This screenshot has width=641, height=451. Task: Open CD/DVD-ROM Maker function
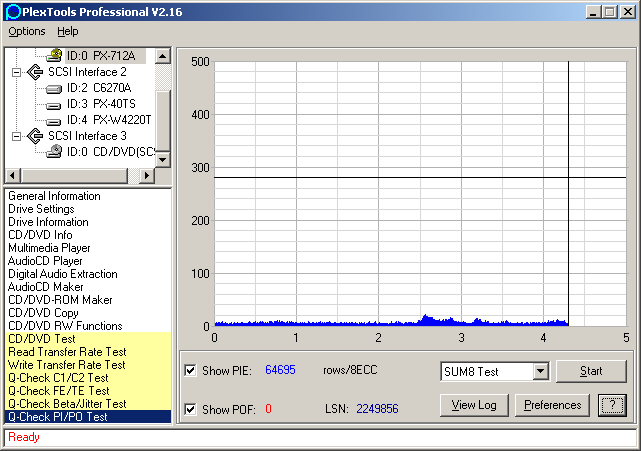point(60,300)
